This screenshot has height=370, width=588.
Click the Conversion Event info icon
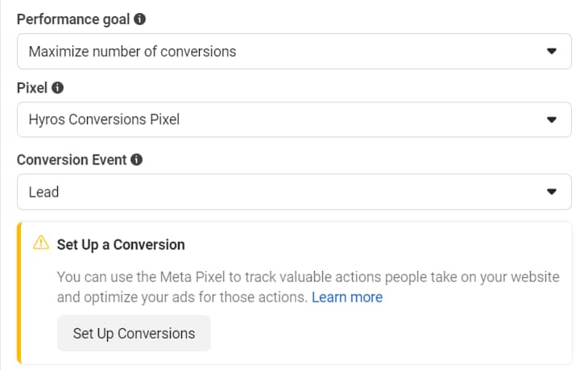point(136,160)
